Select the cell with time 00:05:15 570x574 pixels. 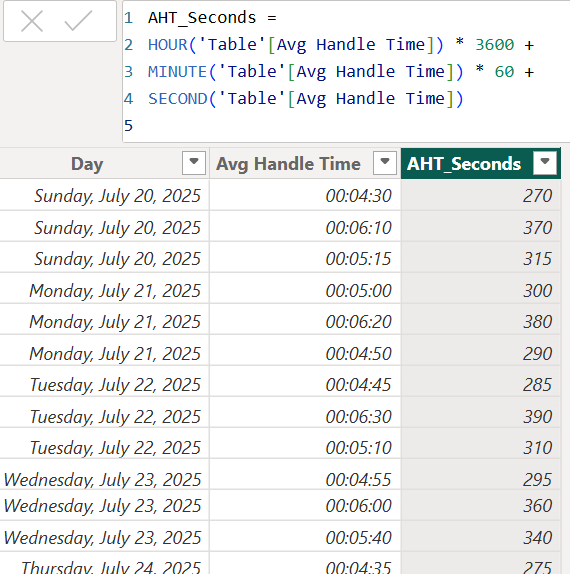click(x=305, y=258)
